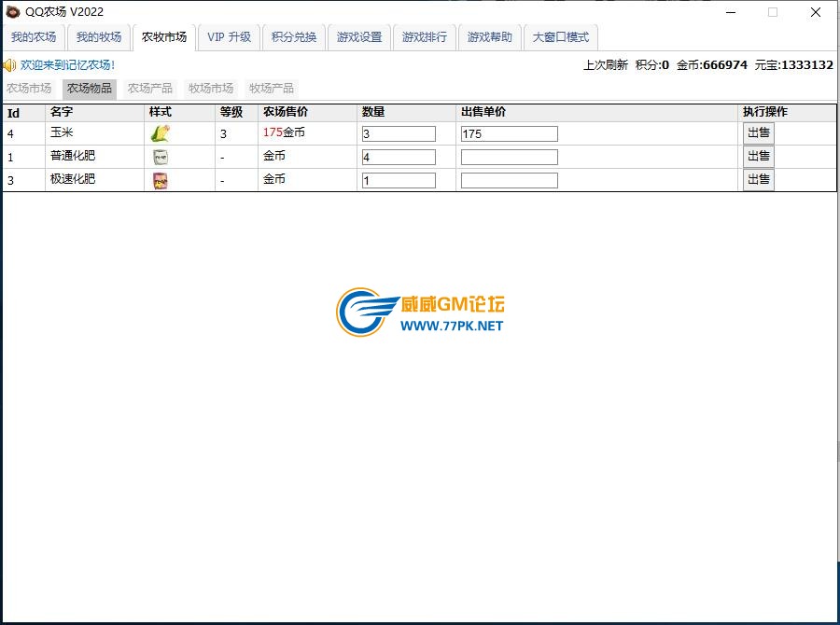Image resolution: width=840 pixels, height=625 pixels.
Task: Click the speaker announcement icon
Action: [9, 65]
